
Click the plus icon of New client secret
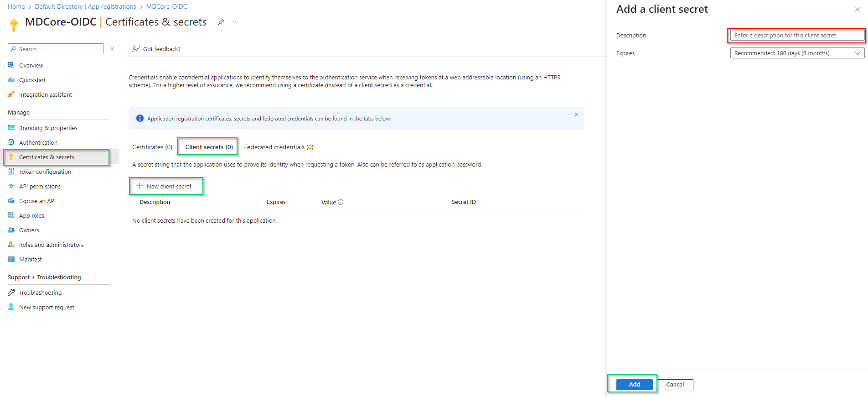click(x=139, y=186)
